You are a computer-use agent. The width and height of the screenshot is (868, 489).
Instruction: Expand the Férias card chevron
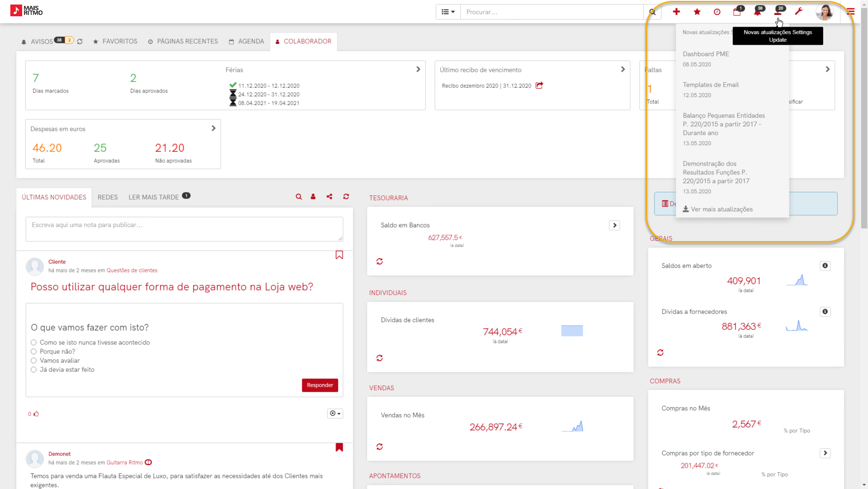pos(418,69)
